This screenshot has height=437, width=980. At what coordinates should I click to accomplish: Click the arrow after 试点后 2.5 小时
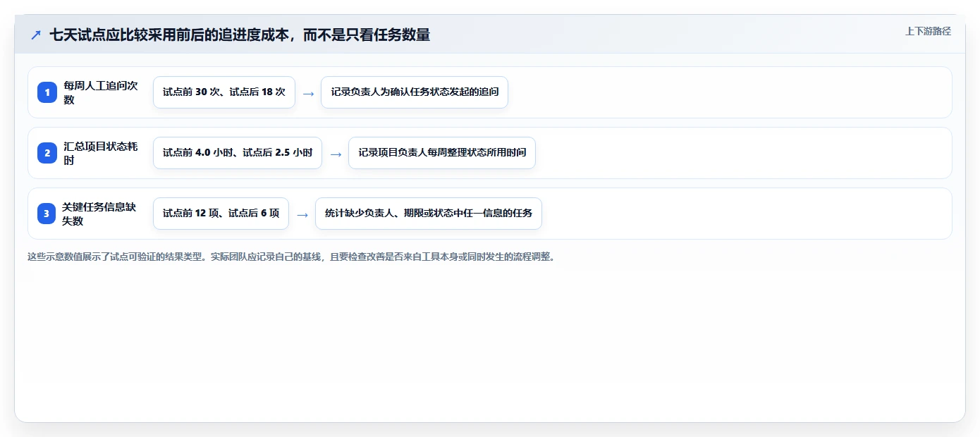pos(336,154)
